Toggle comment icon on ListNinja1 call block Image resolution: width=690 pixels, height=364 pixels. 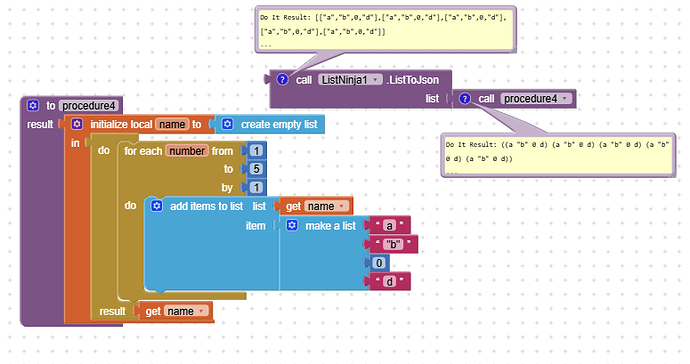tap(282, 80)
